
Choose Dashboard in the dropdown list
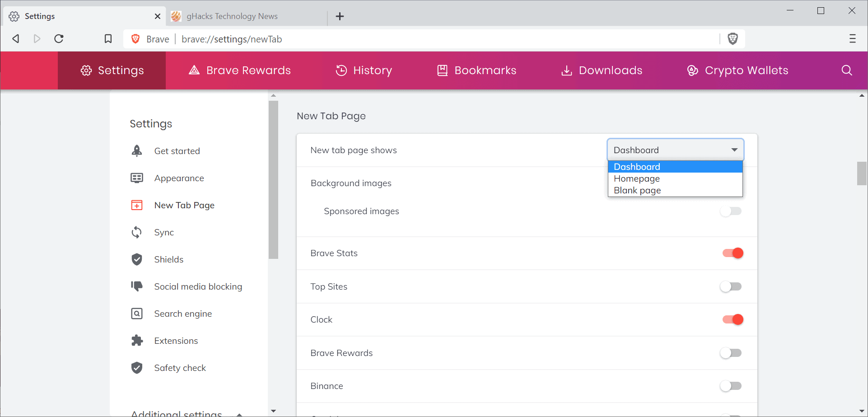coord(675,167)
